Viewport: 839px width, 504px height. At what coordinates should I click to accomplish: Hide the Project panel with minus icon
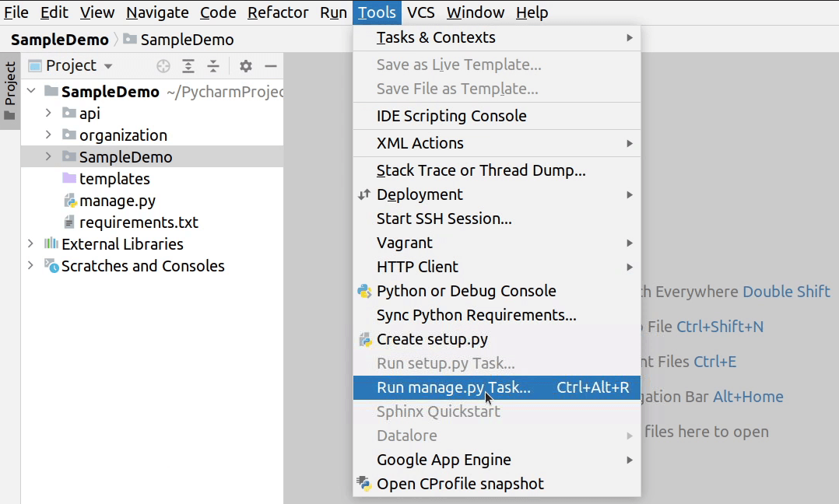(x=271, y=66)
